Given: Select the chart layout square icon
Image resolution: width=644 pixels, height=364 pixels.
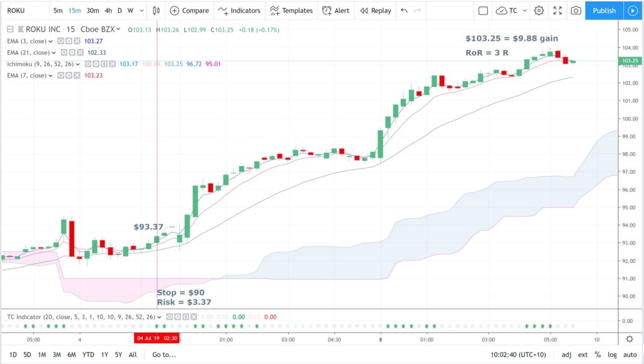Looking at the screenshot, I should (x=484, y=11).
